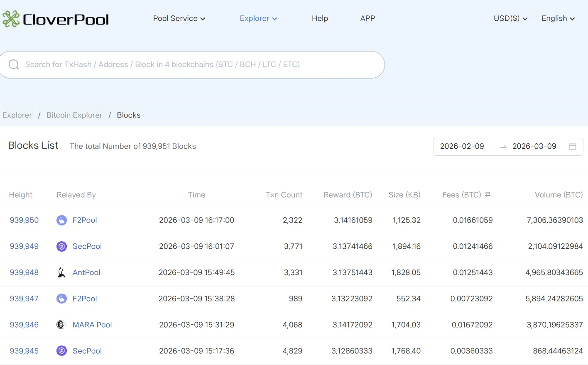
Task: Toggle the Fees (BTC) swap icon
Action: 488,194
